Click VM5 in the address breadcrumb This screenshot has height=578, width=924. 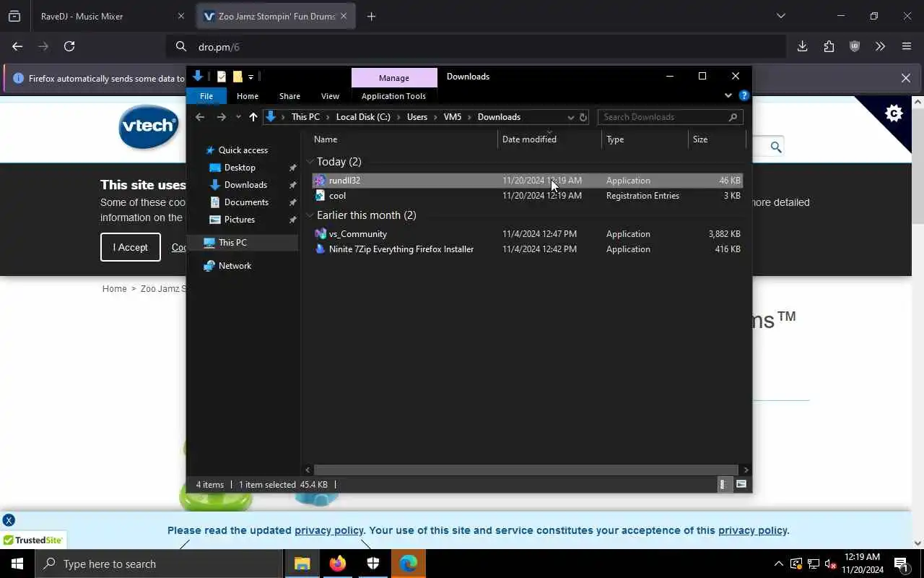coord(452,117)
